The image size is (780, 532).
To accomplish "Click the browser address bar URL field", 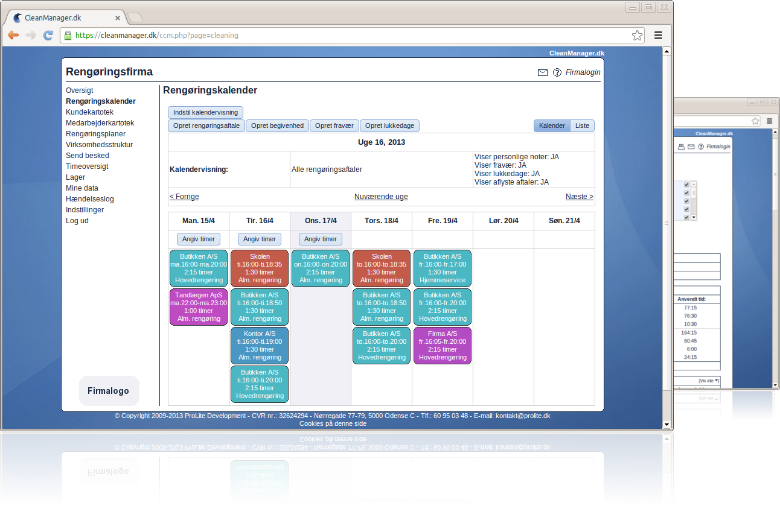I will (350, 36).
